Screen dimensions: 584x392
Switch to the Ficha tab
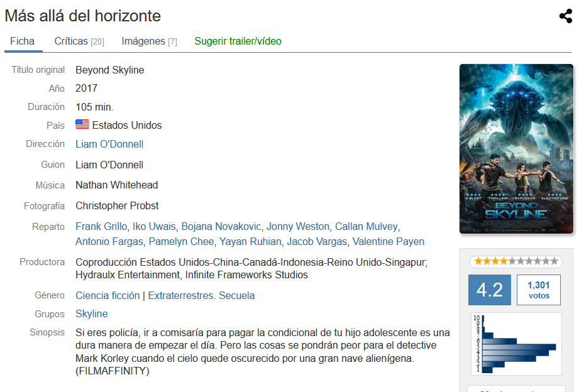(x=23, y=41)
